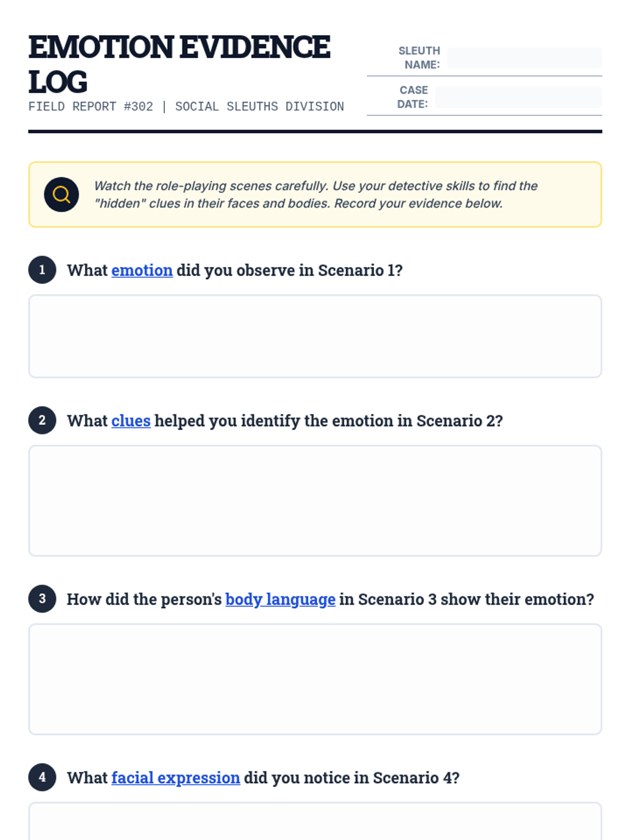Click the Case Date input field
Viewport: 630px width, 840px height.
pyautogui.click(x=519, y=97)
